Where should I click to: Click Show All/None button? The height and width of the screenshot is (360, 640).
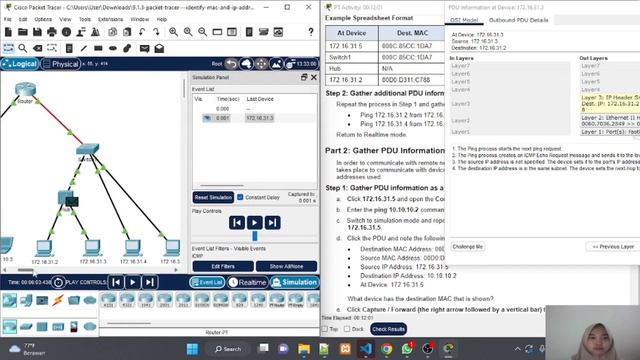[286, 266]
